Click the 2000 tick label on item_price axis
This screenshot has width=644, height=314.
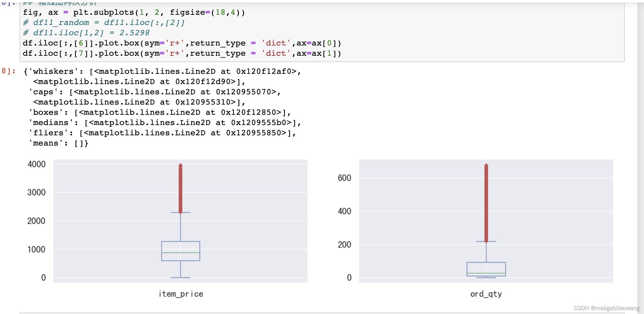pyautogui.click(x=36, y=221)
